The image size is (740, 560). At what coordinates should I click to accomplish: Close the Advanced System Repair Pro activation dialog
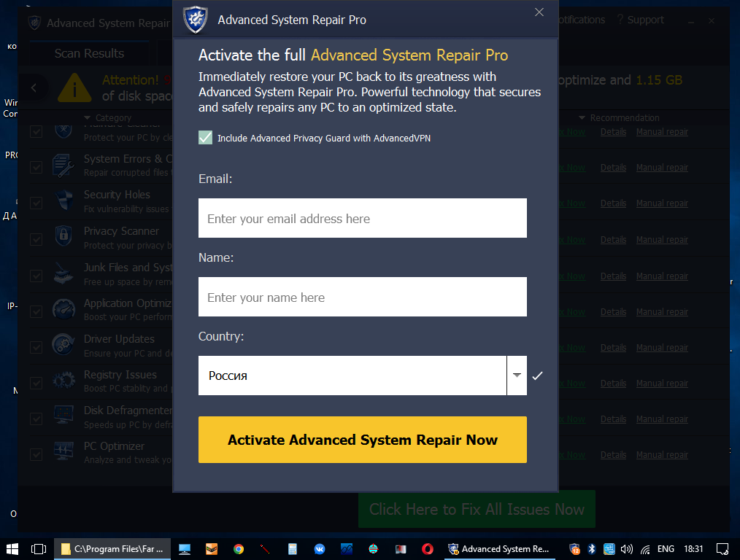click(x=539, y=12)
